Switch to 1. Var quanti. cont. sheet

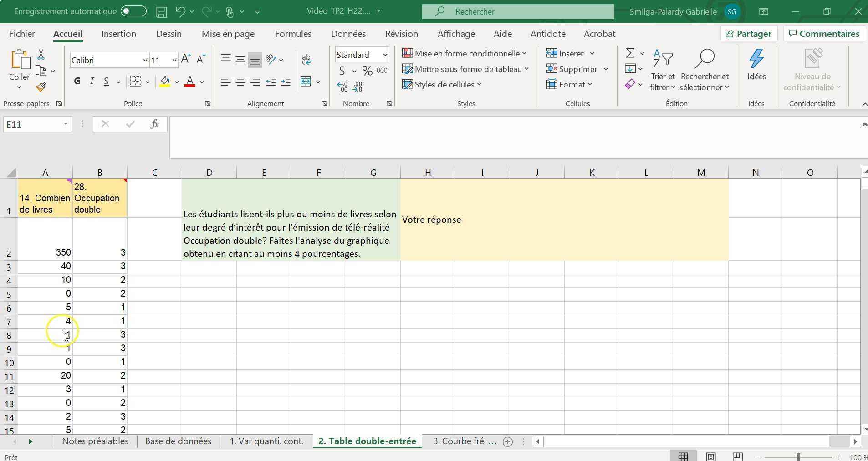[266, 441]
